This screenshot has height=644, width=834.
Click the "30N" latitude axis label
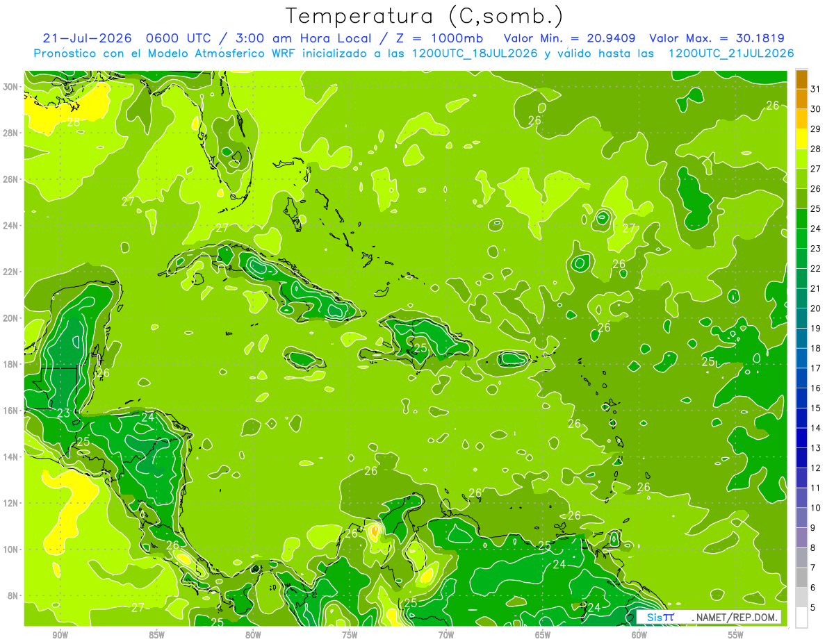click(10, 87)
